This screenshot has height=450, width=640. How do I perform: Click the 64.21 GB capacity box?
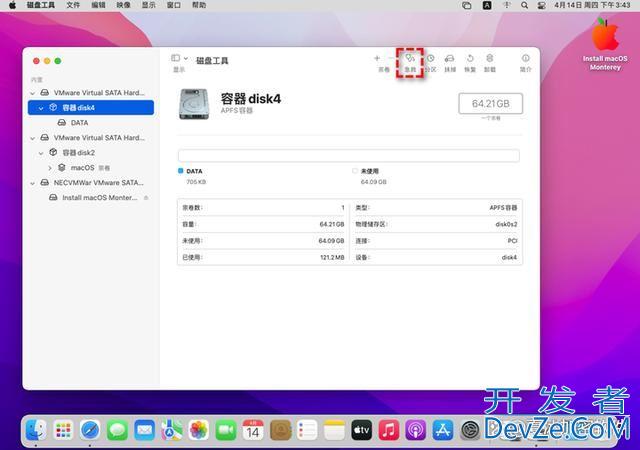pyautogui.click(x=491, y=104)
